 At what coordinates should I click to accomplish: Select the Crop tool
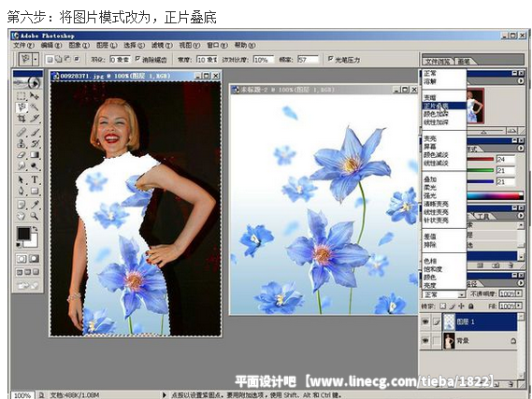[22, 119]
